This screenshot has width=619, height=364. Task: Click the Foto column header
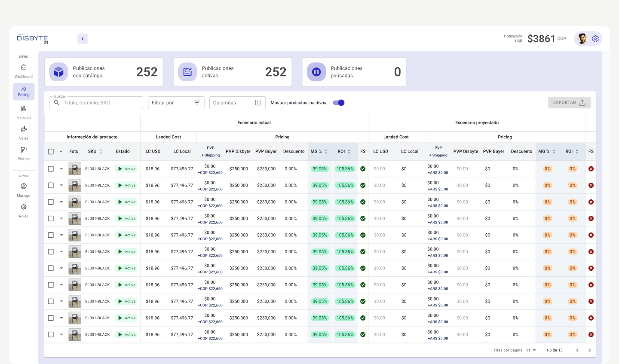pyautogui.click(x=74, y=152)
